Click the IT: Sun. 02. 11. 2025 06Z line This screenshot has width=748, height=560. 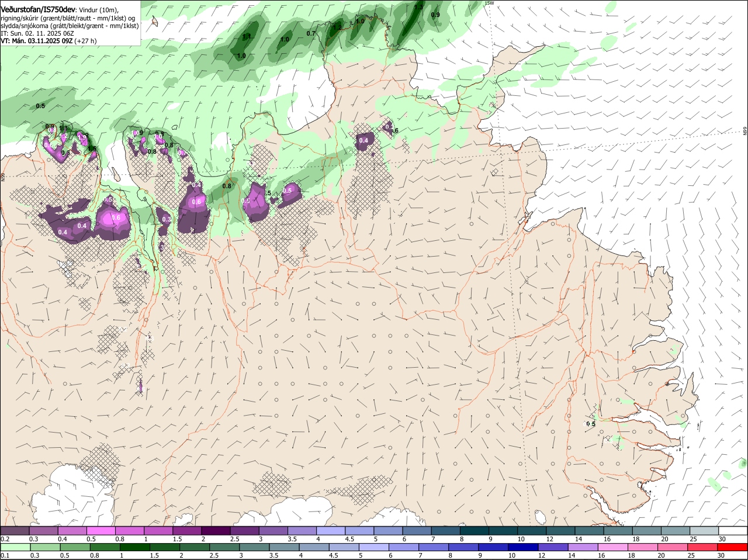click(37, 33)
